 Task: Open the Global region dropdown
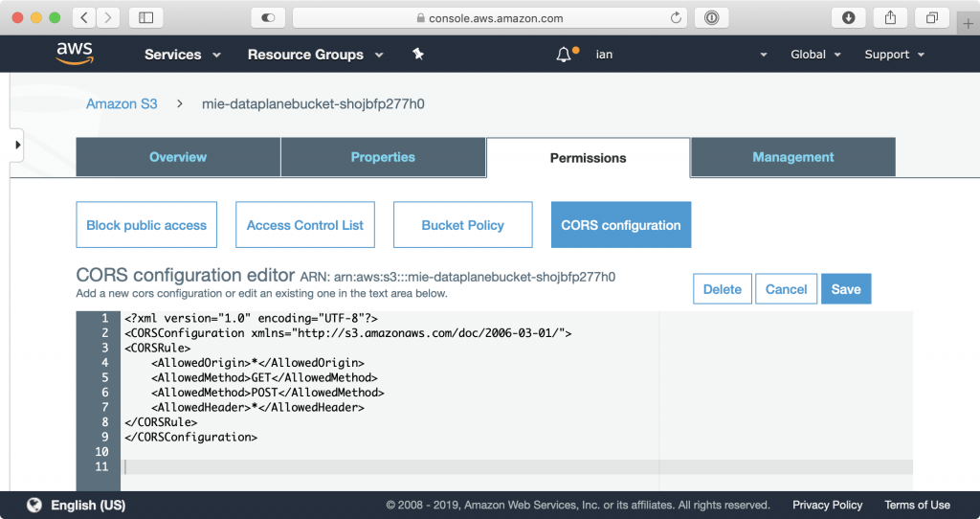tap(815, 55)
